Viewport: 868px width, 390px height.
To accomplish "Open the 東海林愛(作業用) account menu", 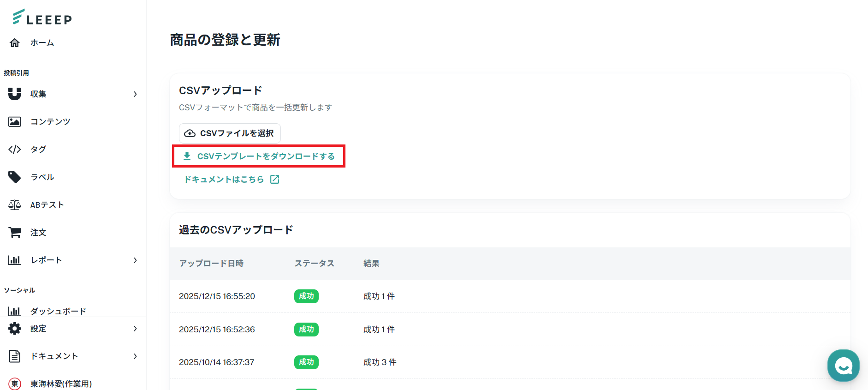I will (61, 384).
